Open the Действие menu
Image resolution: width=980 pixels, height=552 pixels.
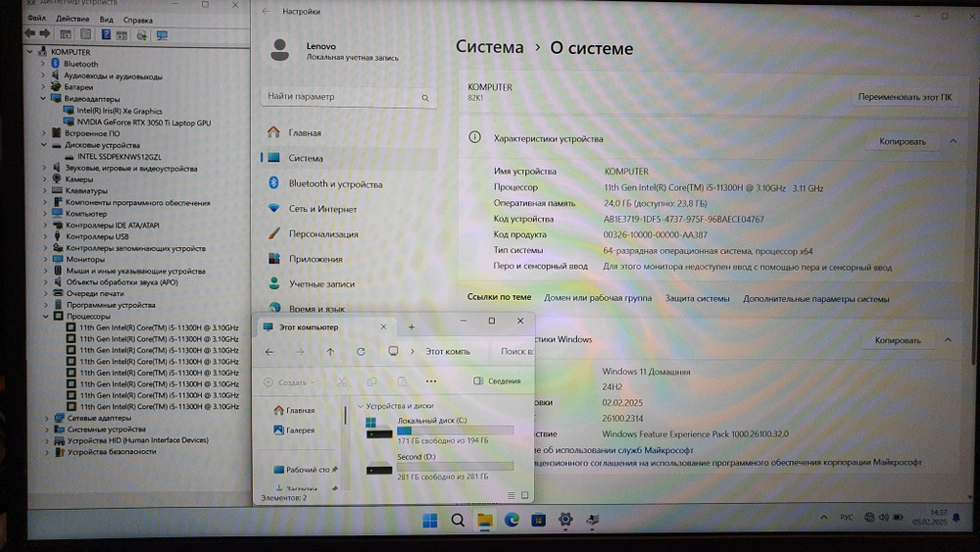(x=73, y=19)
